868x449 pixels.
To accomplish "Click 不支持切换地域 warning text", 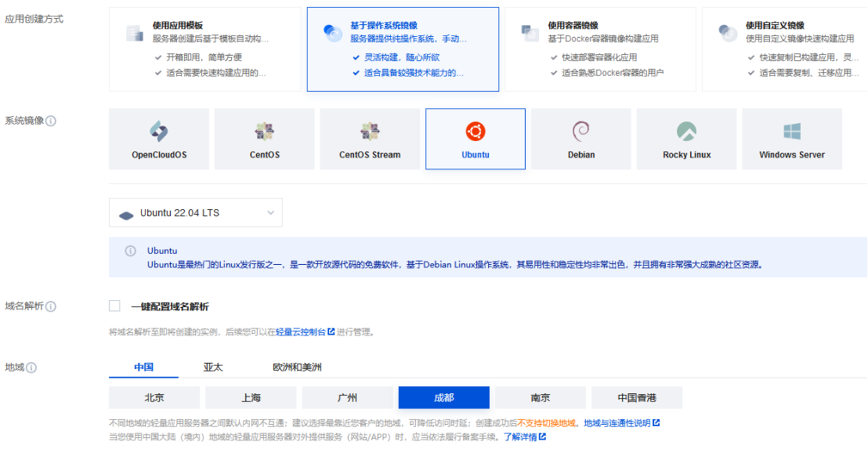I will 547,423.
